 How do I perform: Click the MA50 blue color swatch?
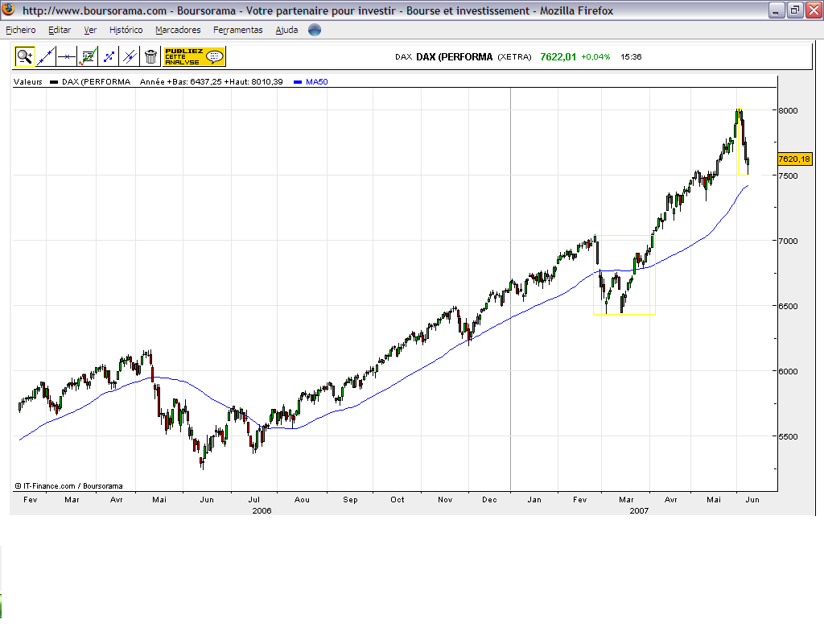[x=298, y=82]
